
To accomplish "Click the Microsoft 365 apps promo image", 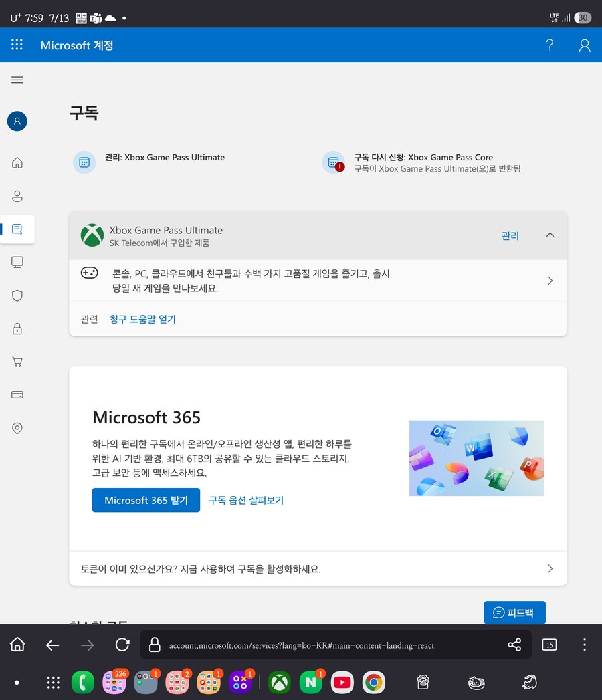I will coord(476,458).
